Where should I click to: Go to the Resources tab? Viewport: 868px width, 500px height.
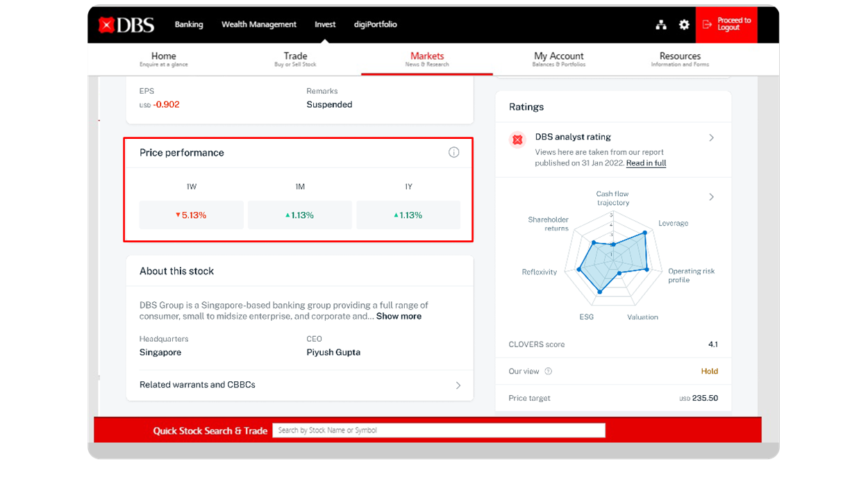pyautogui.click(x=680, y=59)
